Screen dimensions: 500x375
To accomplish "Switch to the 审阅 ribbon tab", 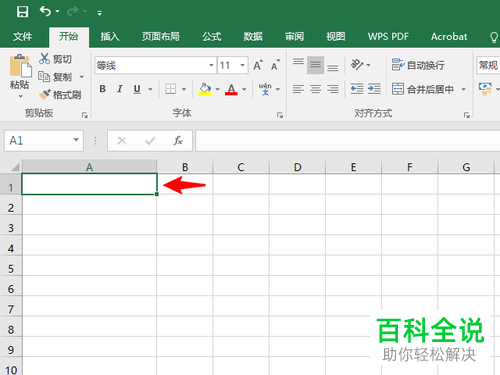I will (x=294, y=36).
